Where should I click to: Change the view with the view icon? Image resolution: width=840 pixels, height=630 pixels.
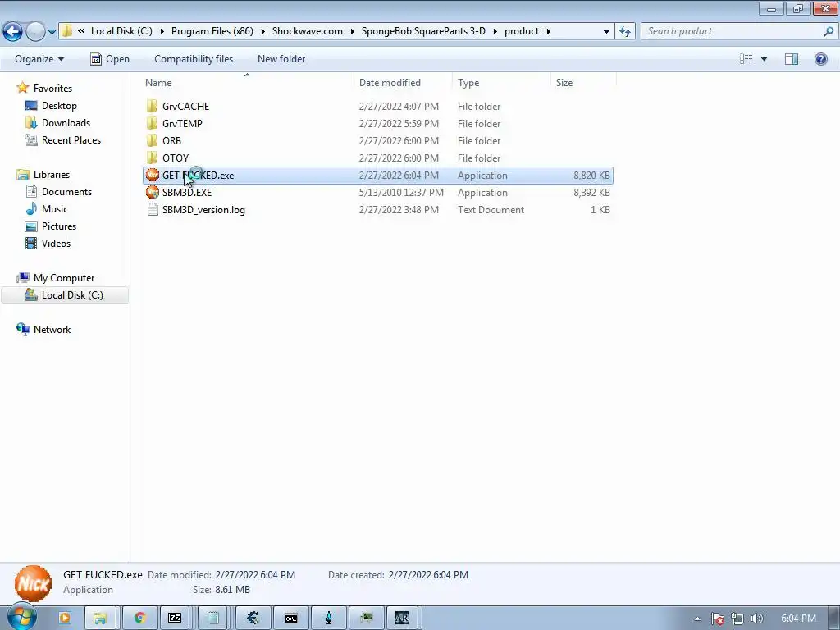pos(746,59)
